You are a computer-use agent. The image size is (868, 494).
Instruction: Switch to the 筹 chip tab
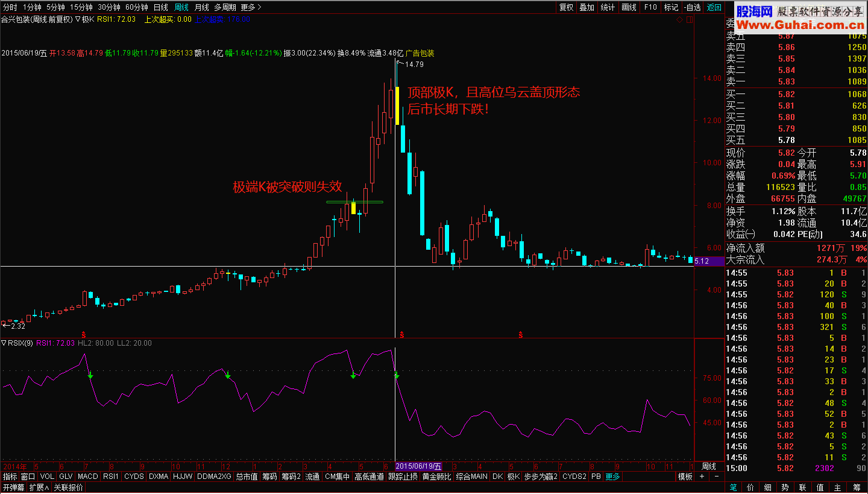[855, 487]
